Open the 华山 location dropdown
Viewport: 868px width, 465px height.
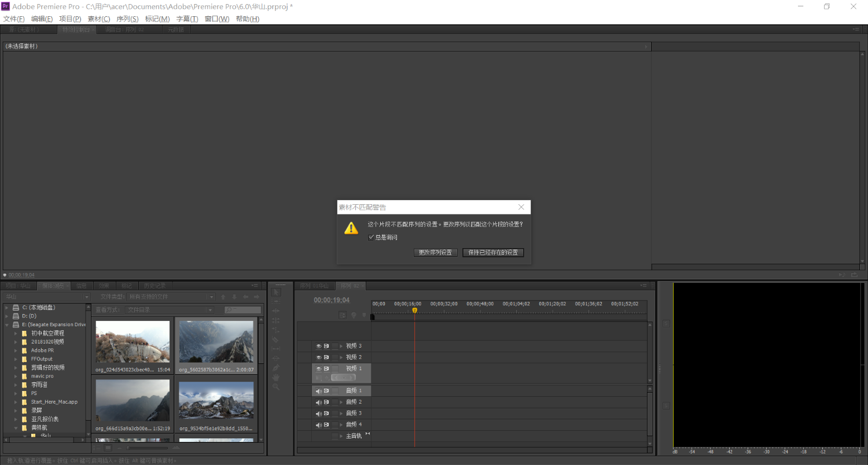[x=46, y=297]
